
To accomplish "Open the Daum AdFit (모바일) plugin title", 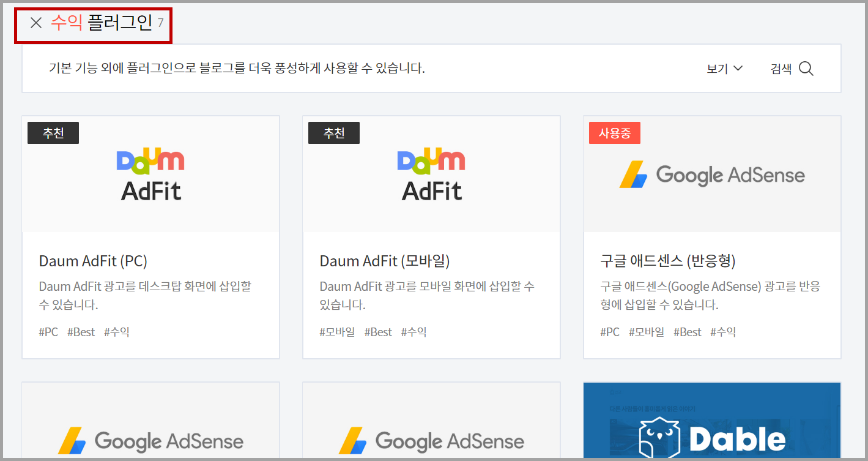I will (x=385, y=261).
